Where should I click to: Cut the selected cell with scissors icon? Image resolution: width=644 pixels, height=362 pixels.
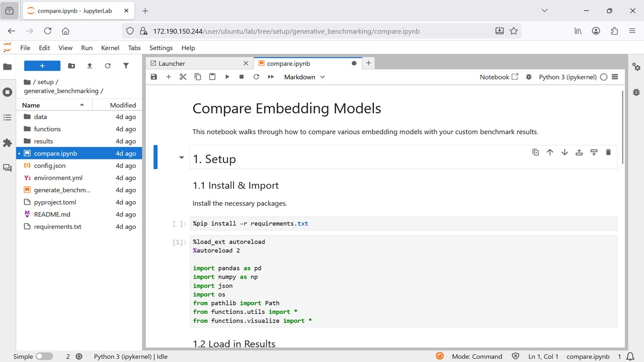(183, 77)
